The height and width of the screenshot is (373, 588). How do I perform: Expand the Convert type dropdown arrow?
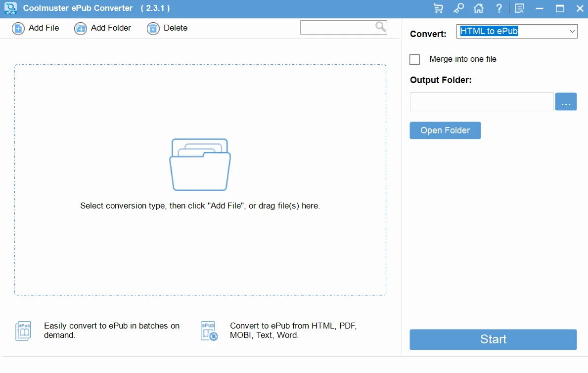pyautogui.click(x=572, y=31)
